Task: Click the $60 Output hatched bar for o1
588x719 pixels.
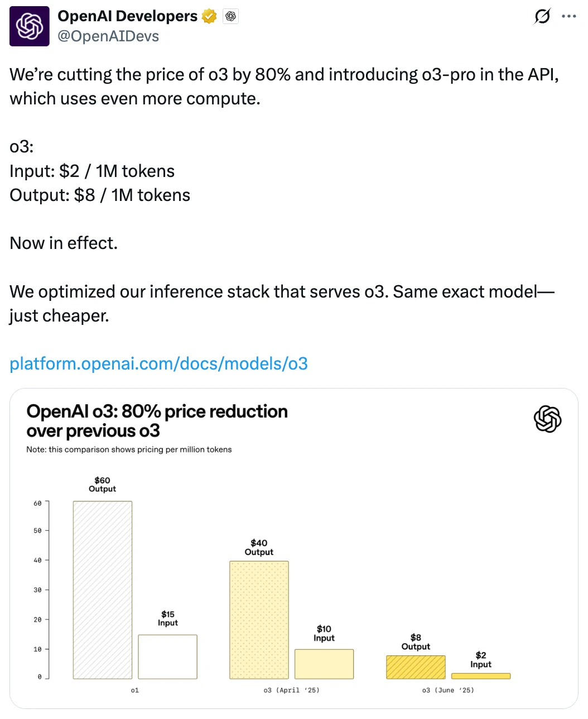Action: 103,590
